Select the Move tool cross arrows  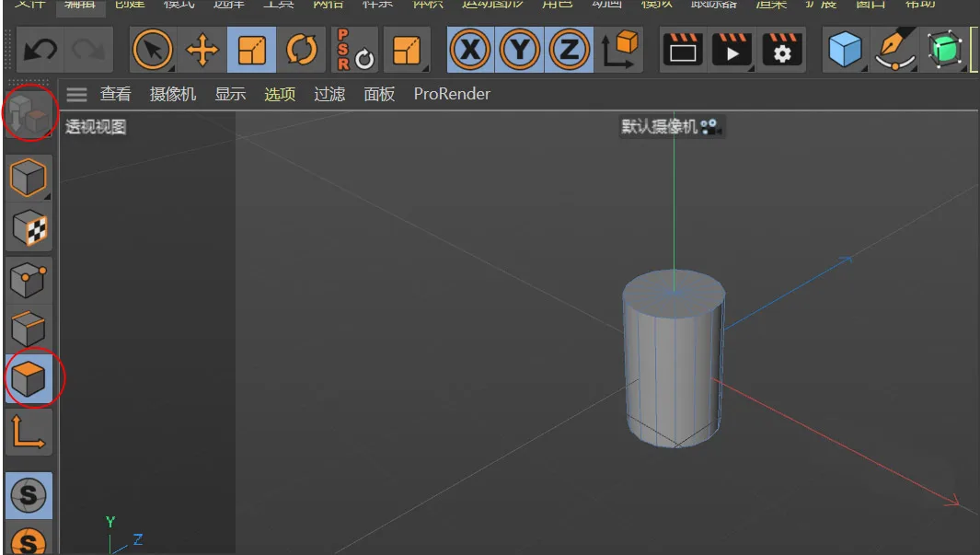coord(202,50)
